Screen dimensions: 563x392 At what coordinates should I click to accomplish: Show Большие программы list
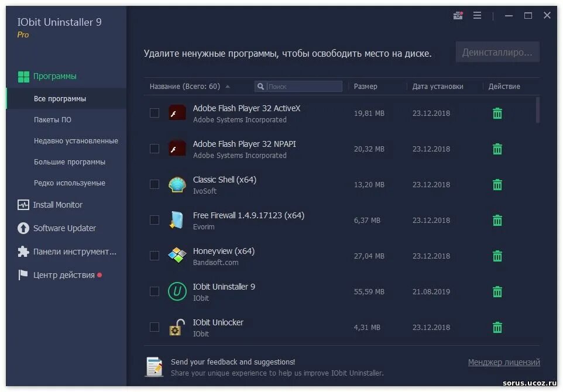click(x=69, y=162)
